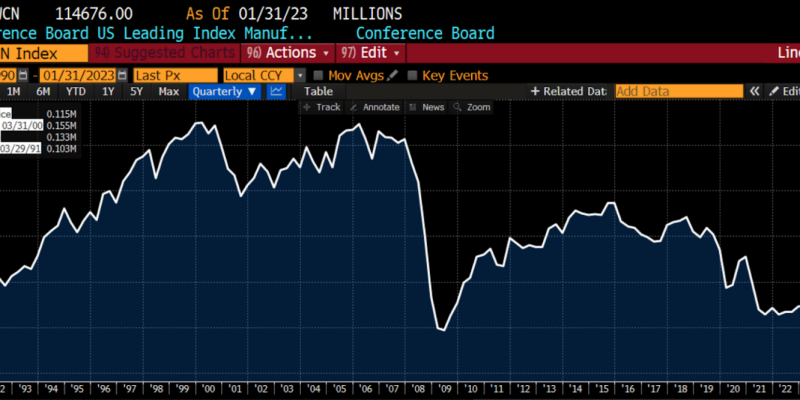Select the Max time range
This screenshot has width=800, height=400.
[x=169, y=91]
